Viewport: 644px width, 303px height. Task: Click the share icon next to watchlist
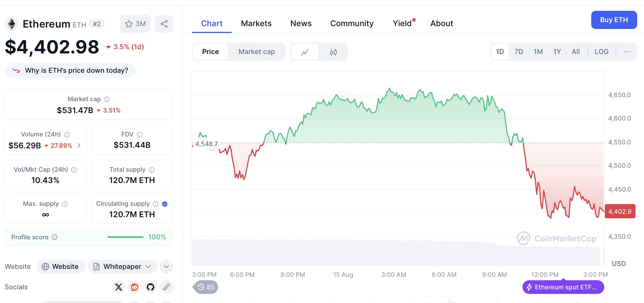pyautogui.click(x=164, y=24)
